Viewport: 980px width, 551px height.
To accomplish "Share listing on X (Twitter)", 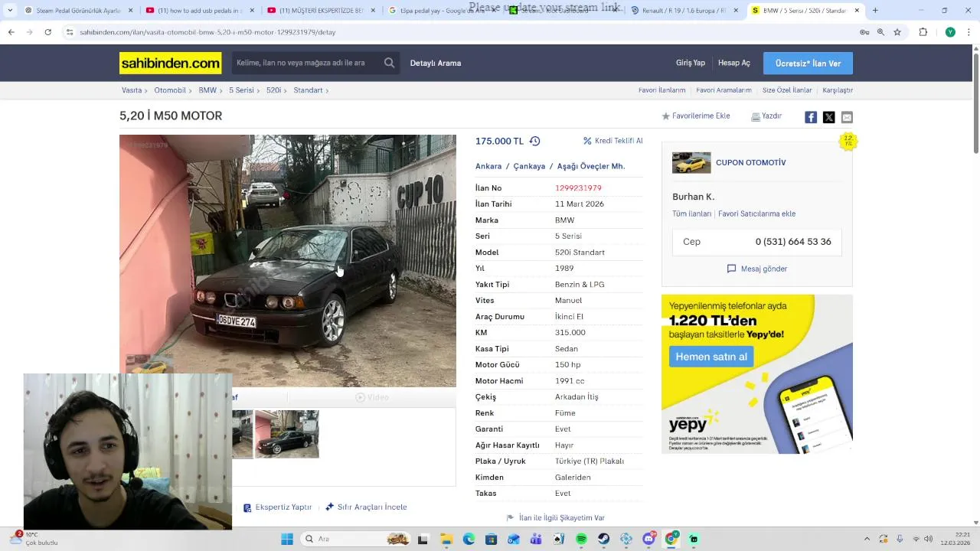I will 828,117.
